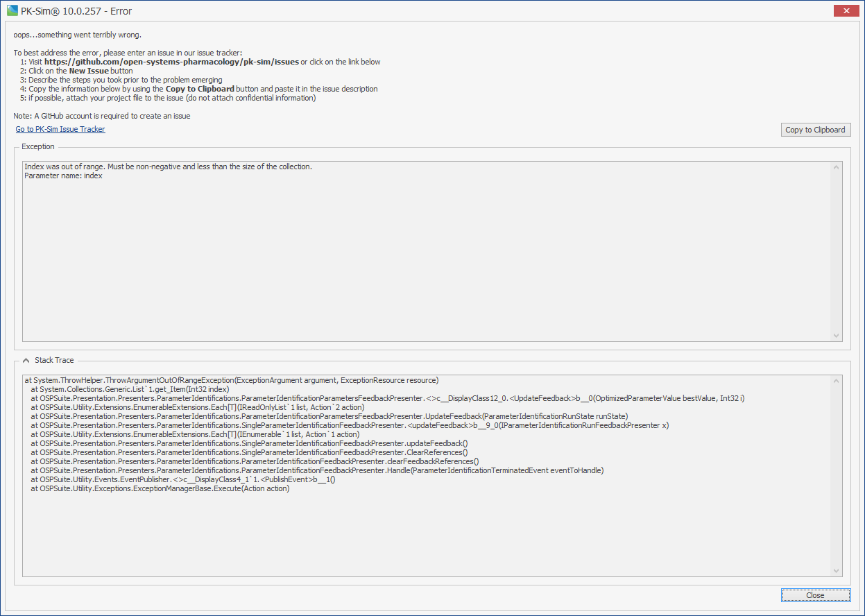Click the Exception box scroll-down arrow
The height and width of the screenshot is (616, 865).
click(837, 336)
